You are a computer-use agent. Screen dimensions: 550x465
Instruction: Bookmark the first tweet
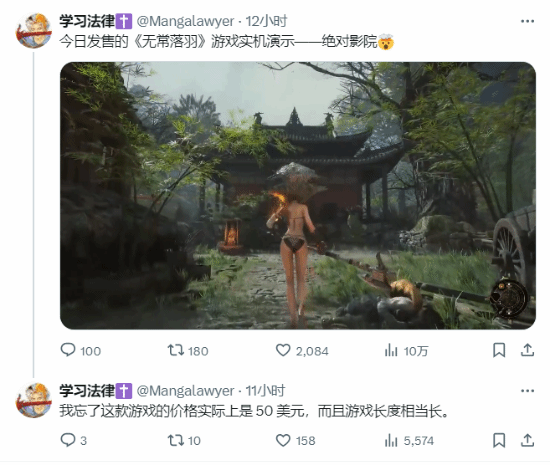pyautogui.click(x=499, y=350)
